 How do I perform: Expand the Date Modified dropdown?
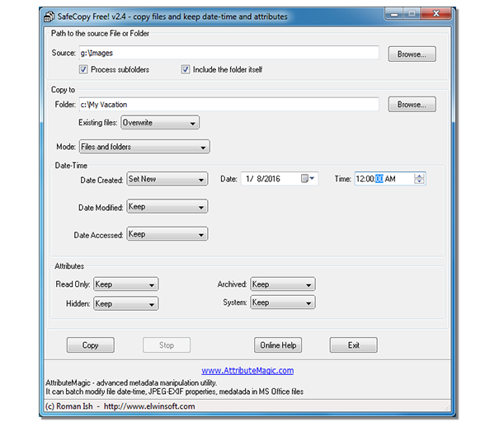click(167, 207)
